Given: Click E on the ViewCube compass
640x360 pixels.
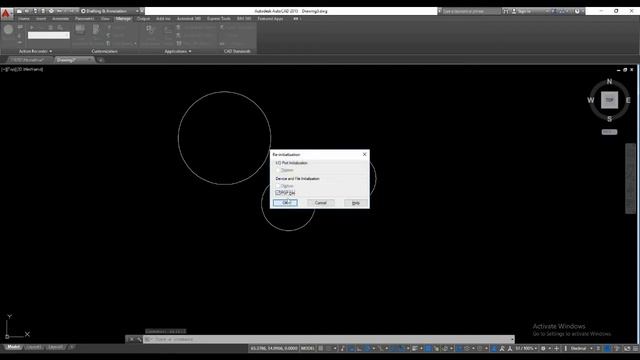Looking at the screenshot, I should (x=628, y=100).
